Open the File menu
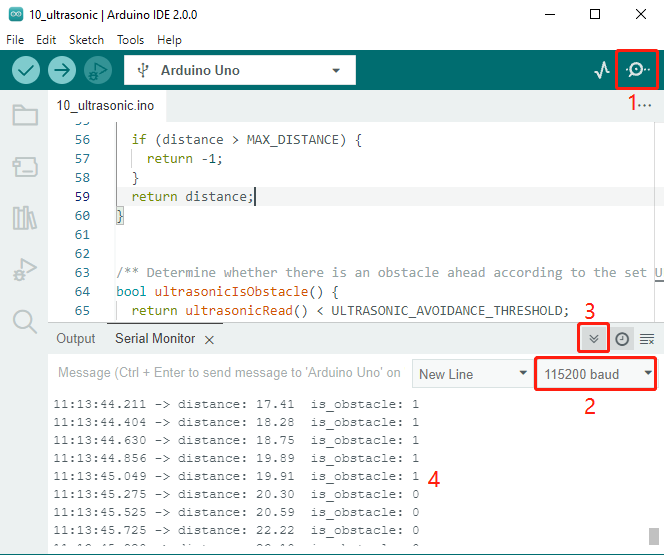This screenshot has width=664, height=555. pyautogui.click(x=15, y=40)
